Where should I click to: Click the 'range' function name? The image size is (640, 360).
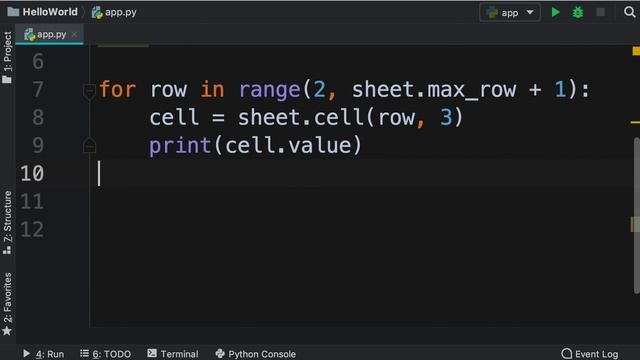[x=269, y=90]
